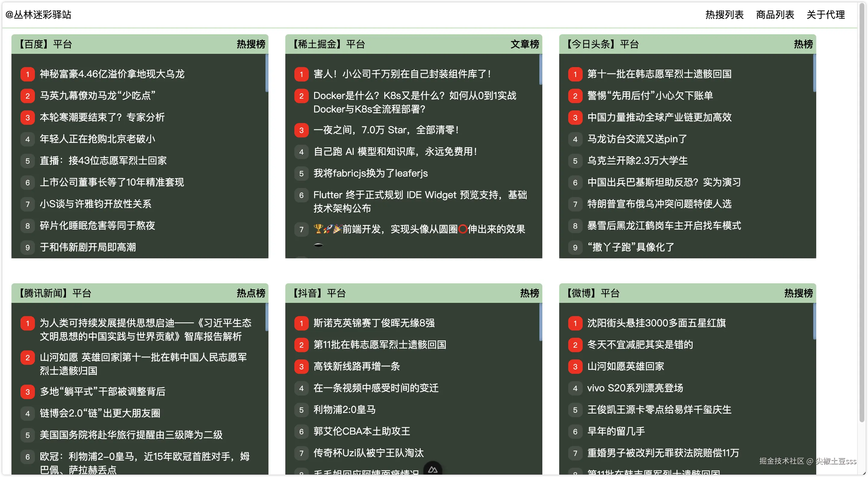Open 我将fabricjs换为了leaferjs article
This screenshot has width=868, height=477.
[370, 173]
